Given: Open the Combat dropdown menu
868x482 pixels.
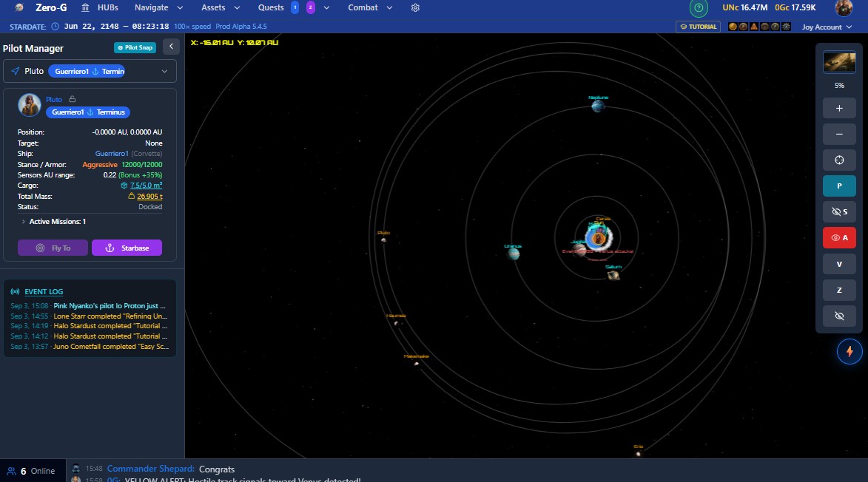Looking at the screenshot, I should (x=370, y=7).
